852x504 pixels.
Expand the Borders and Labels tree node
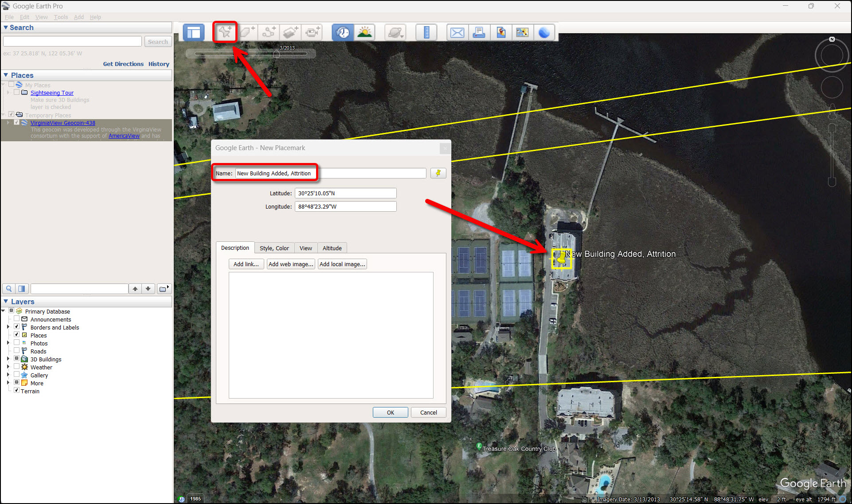tap(8, 327)
